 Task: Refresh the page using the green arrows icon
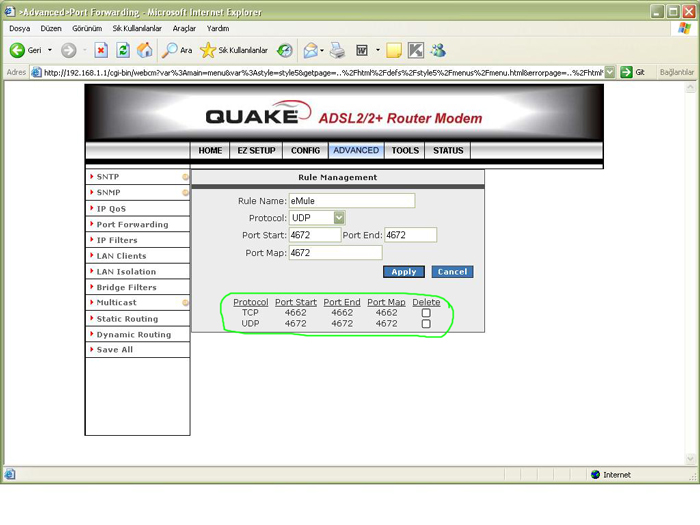123,50
